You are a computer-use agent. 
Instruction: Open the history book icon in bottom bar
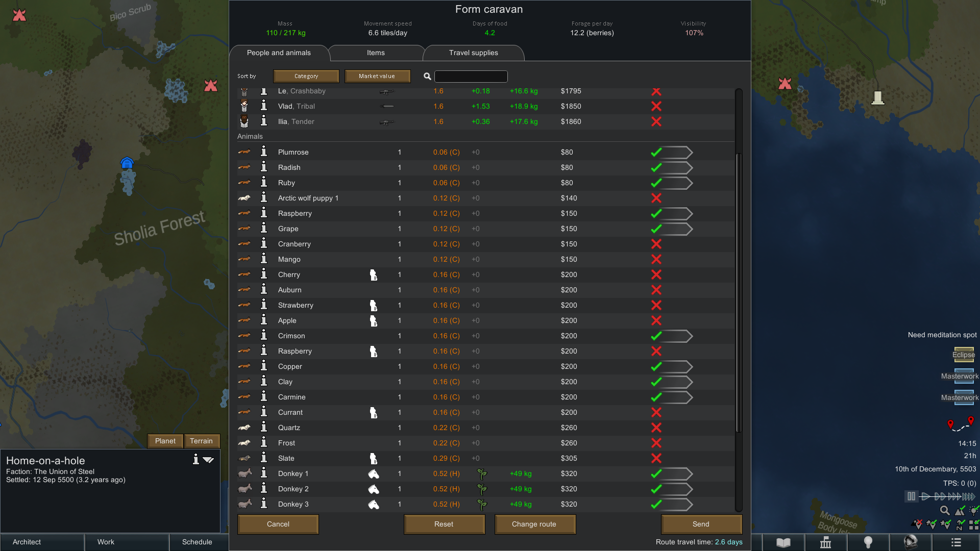783,542
